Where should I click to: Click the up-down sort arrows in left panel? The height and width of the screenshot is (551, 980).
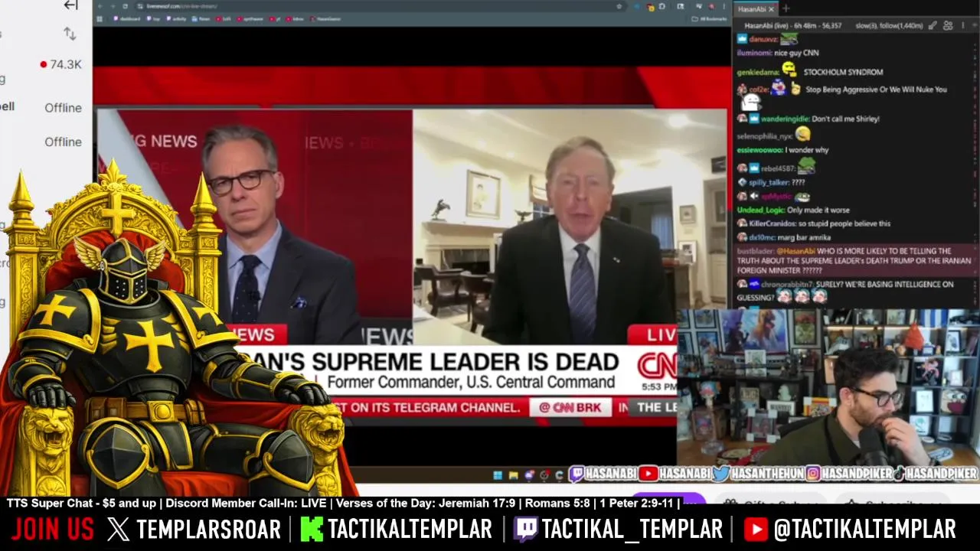point(70,34)
